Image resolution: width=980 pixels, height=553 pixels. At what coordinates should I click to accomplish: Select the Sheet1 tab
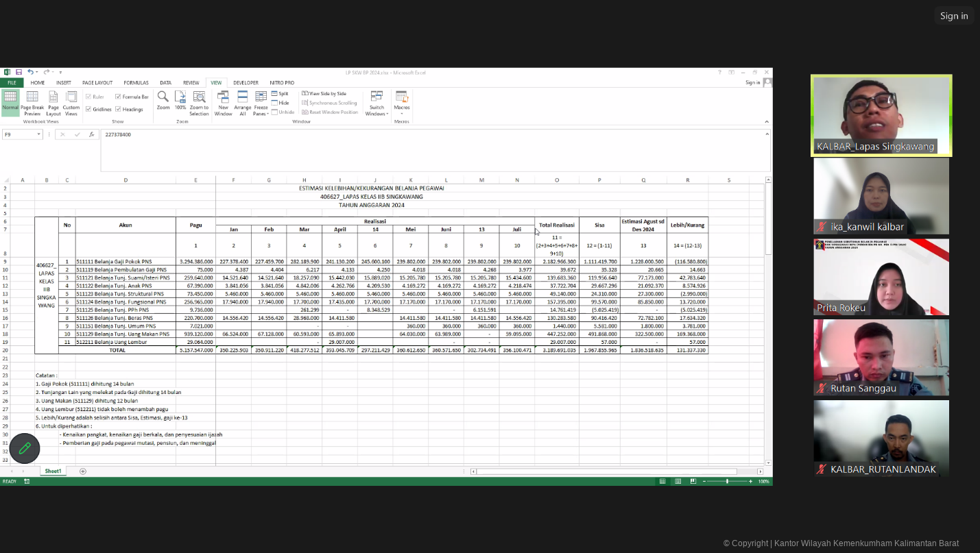pos(53,471)
